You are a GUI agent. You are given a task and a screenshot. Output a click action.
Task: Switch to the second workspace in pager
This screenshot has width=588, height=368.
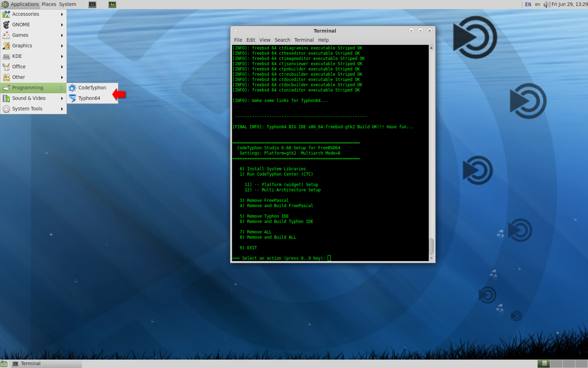[556, 364]
